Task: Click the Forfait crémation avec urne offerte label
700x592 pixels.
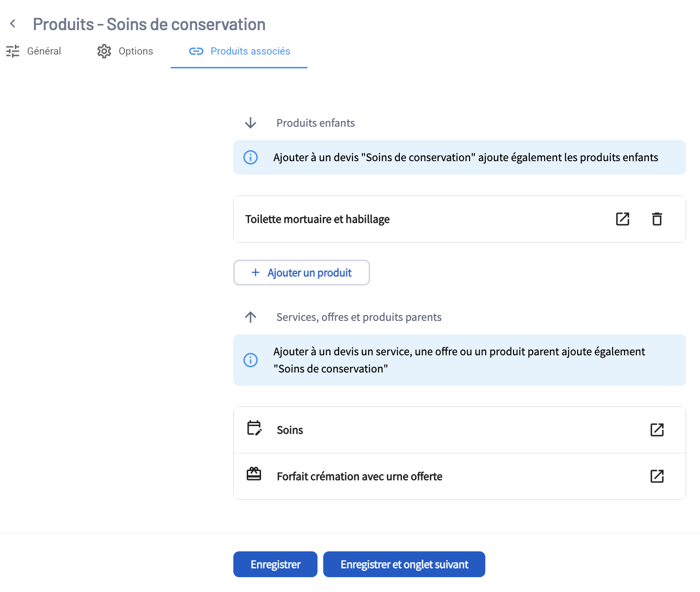Action: coord(359,476)
